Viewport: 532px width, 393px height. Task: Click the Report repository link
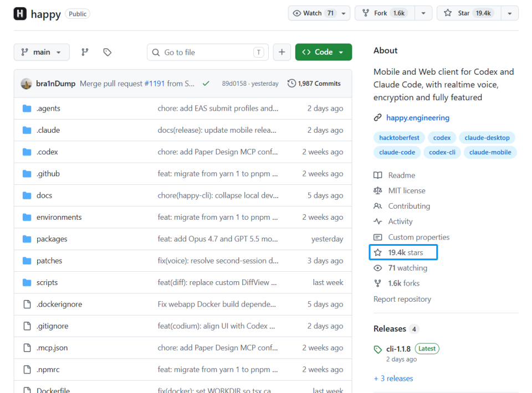coord(402,299)
